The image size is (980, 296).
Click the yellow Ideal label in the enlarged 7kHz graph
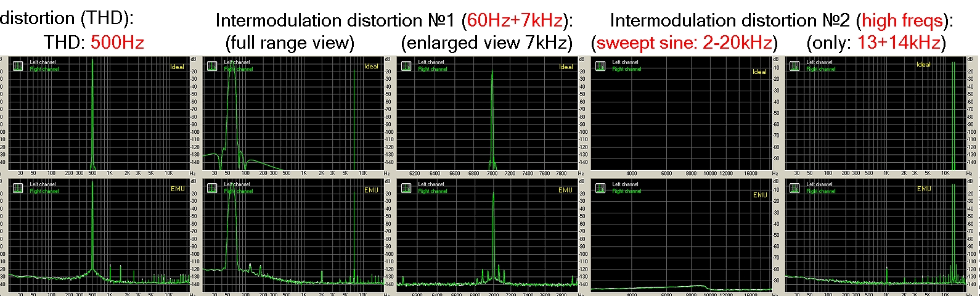click(566, 67)
